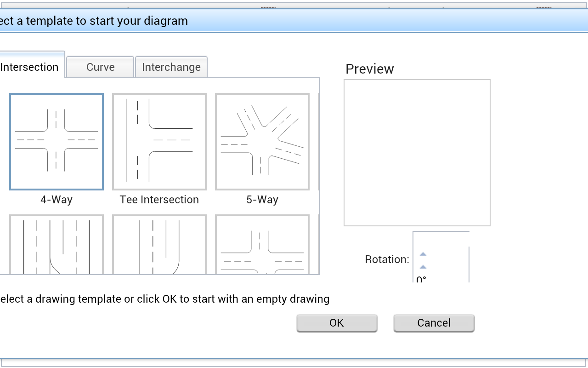
Task: Click the 'Tee Intersection' caption text
Action: pos(159,200)
